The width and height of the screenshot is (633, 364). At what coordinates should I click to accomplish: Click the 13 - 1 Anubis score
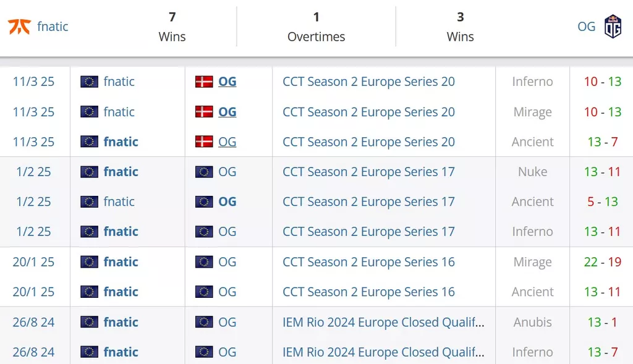tap(602, 322)
